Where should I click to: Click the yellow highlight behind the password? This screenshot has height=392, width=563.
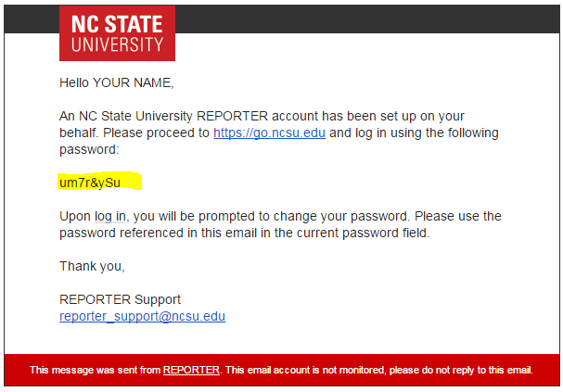coord(100,181)
